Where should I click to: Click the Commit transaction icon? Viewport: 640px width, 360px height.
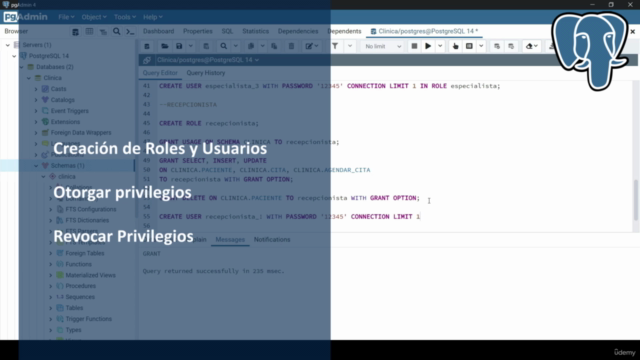point(497,46)
